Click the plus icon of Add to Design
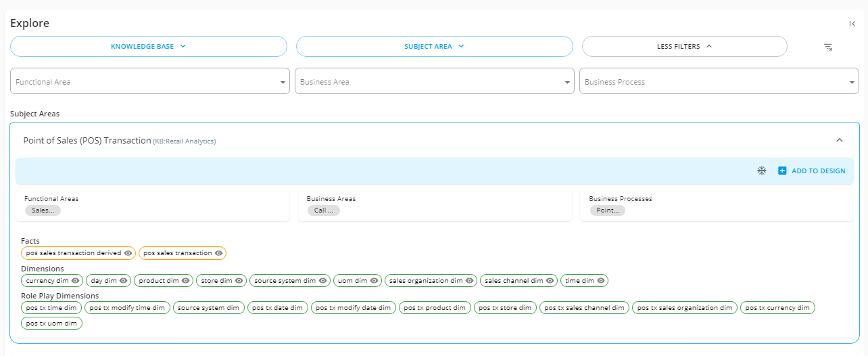Viewport: 868px width, 356px height. pos(782,171)
